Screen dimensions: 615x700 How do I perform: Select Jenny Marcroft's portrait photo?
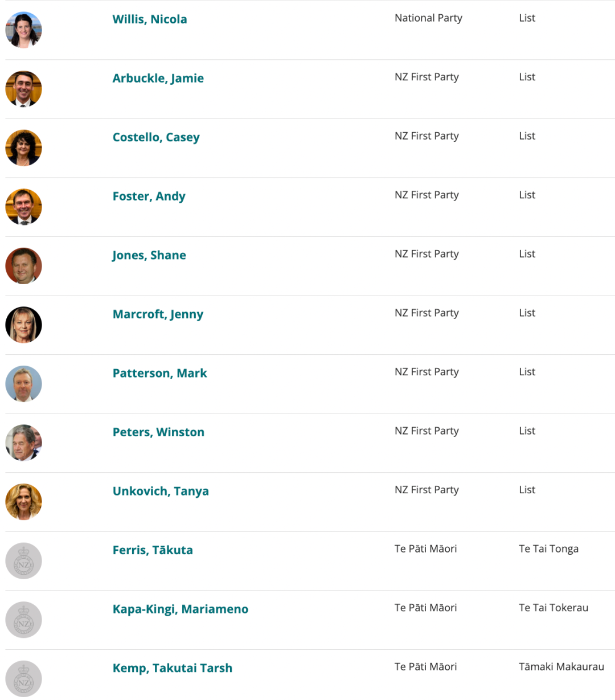(23, 325)
